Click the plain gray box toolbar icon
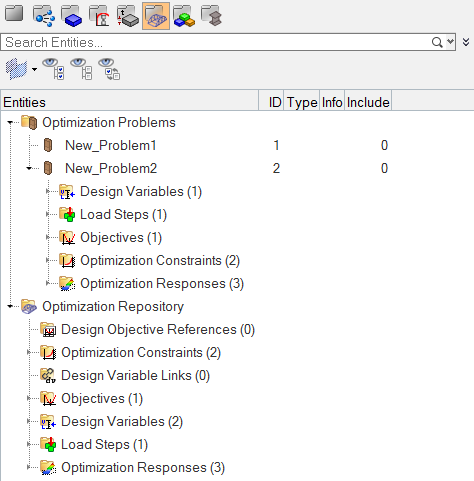The image size is (474, 481). point(14,14)
